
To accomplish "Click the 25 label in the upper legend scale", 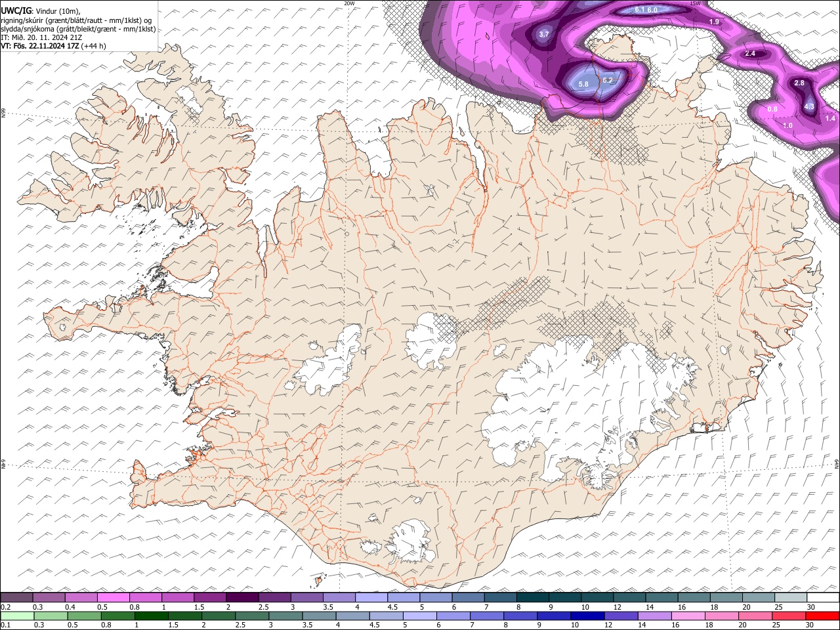I will (778, 607).
